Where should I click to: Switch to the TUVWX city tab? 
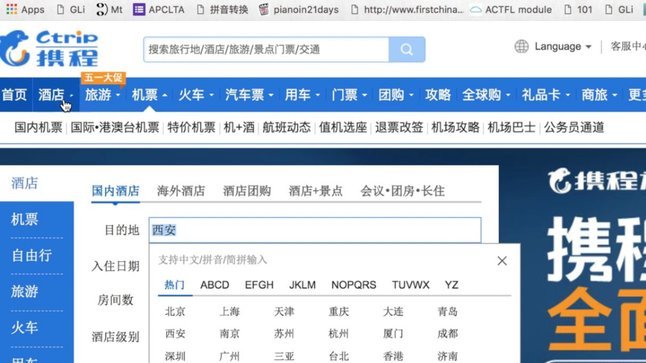pyautogui.click(x=411, y=285)
